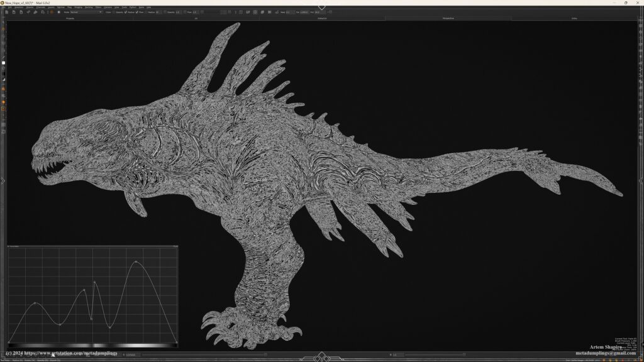Click the open folder icon in toolbar
644x362 pixels.
pos(13,12)
